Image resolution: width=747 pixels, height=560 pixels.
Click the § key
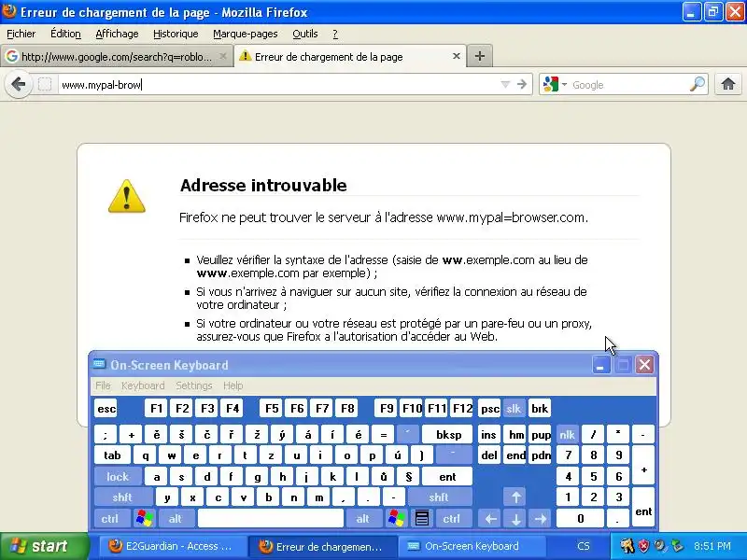pyautogui.click(x=408, y=476)
